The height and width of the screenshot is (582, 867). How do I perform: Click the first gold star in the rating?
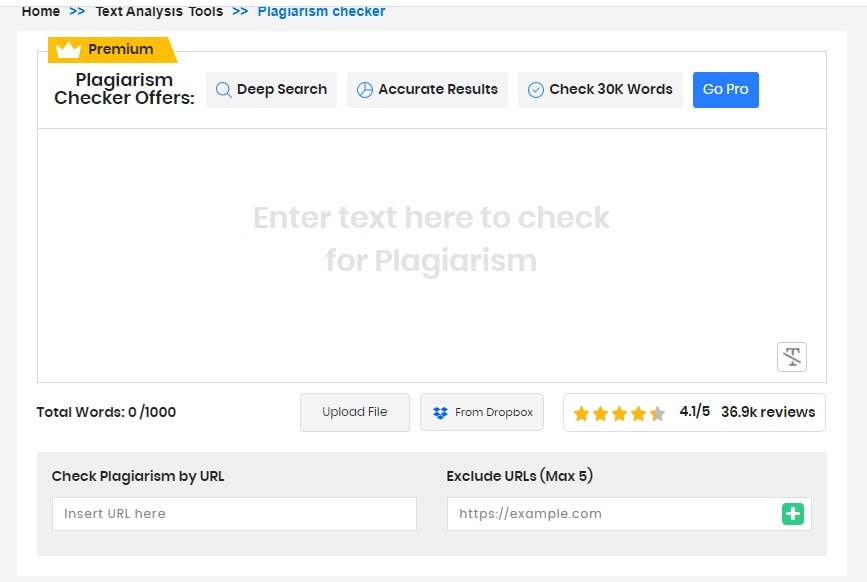click(581, 412)
